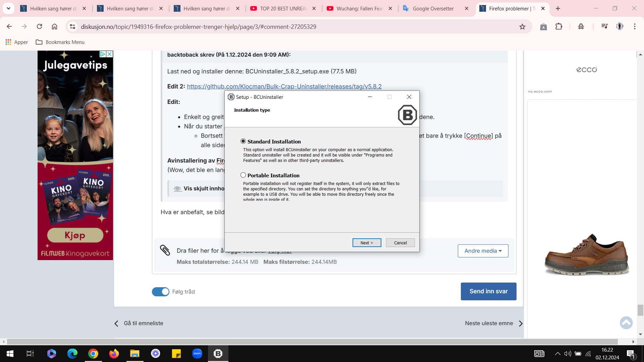Click the bookmark star icon in address bar

pyautogui.click(x=522, y=26)
